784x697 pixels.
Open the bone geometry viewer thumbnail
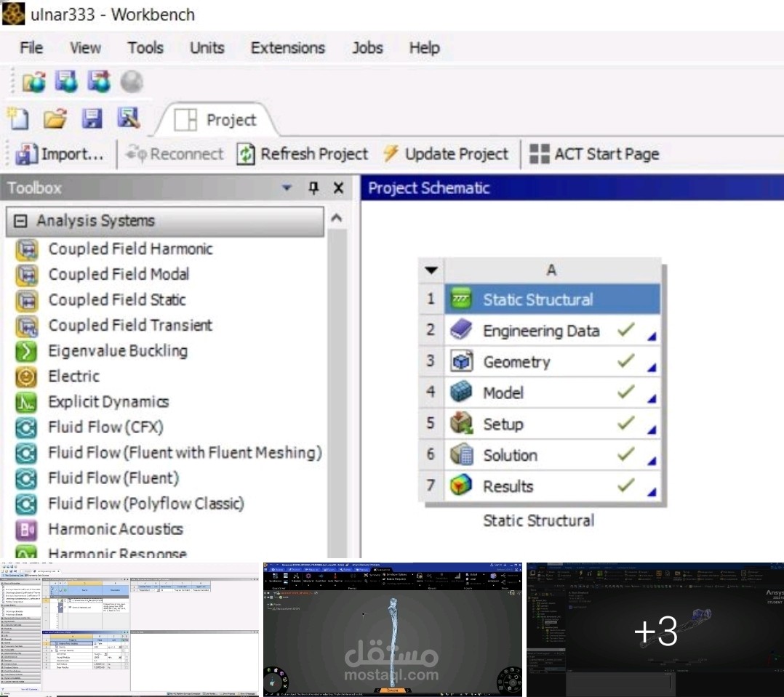(393, 629)
